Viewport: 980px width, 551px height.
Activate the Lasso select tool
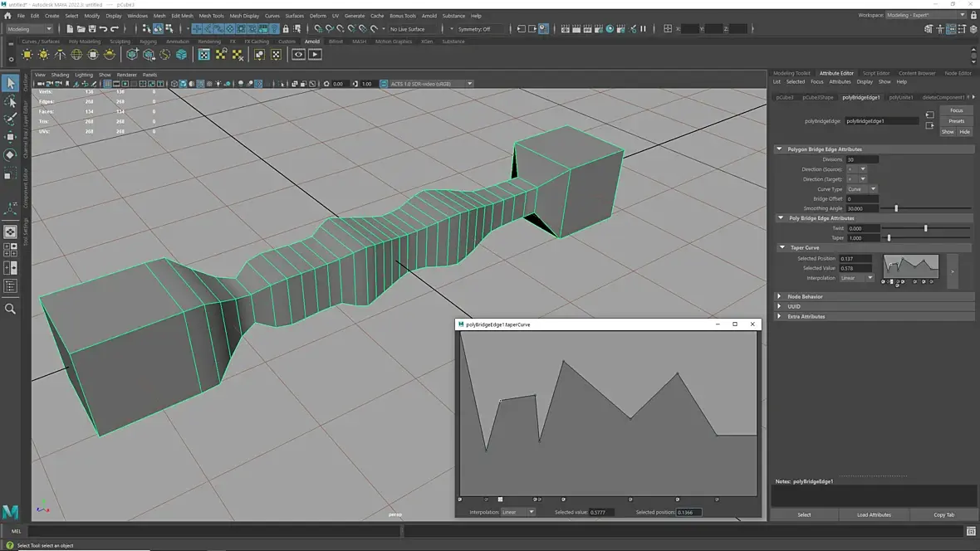pos(10,101)
